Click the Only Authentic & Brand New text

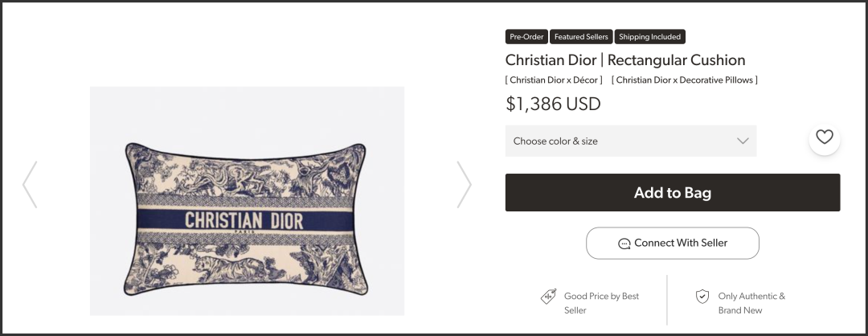point(751,303)
